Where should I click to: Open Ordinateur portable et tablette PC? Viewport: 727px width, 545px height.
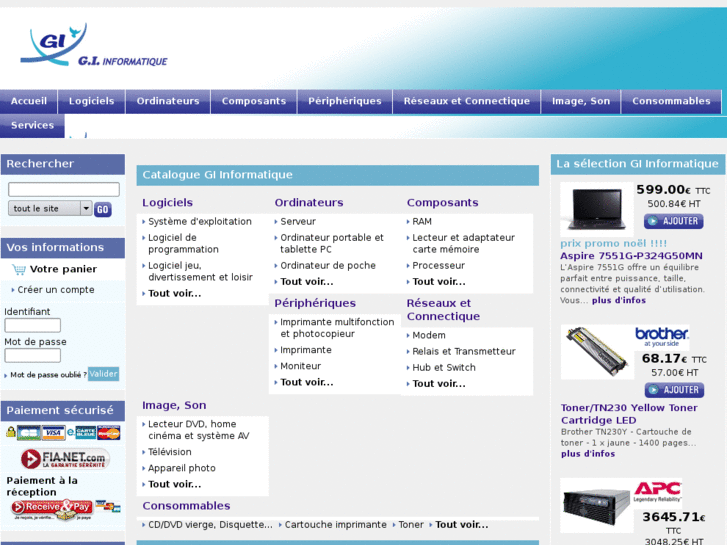pyautogui.click(x=332, y=244)
